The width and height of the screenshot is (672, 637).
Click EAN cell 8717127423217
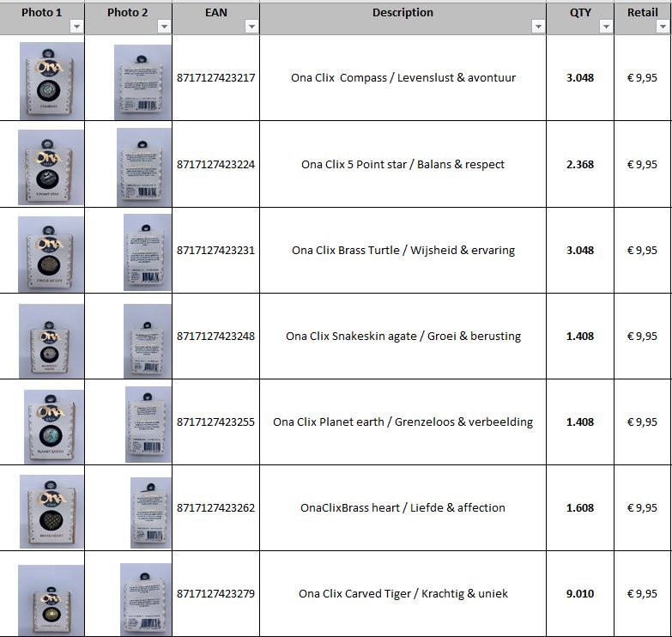point(216,77)
